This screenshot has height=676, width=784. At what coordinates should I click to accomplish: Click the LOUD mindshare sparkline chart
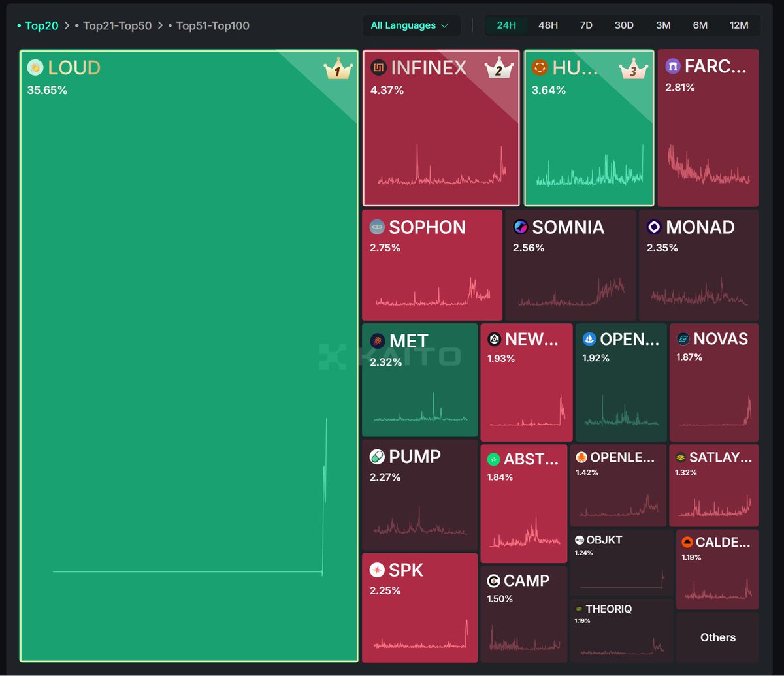coord(189,496)
